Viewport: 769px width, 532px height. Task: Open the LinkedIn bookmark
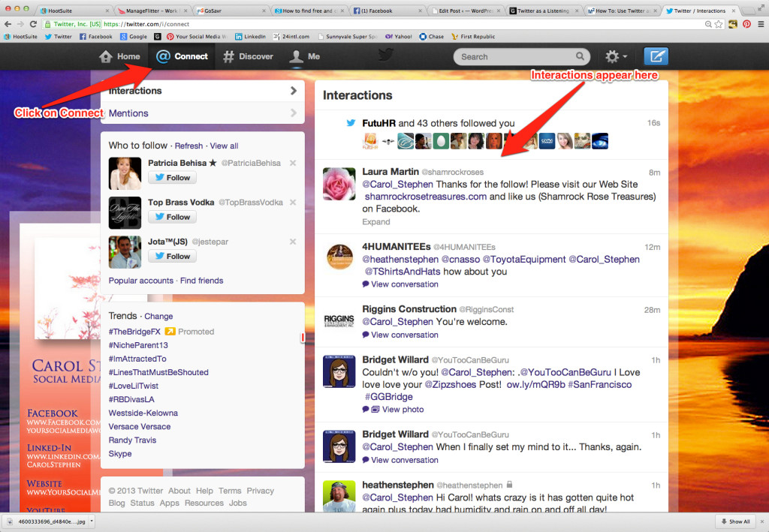click(251, 37)
